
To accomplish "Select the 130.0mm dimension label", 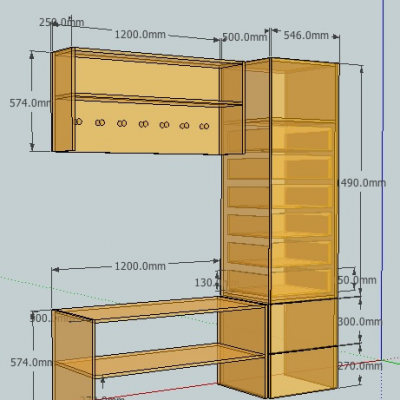I will click(217, 283).
